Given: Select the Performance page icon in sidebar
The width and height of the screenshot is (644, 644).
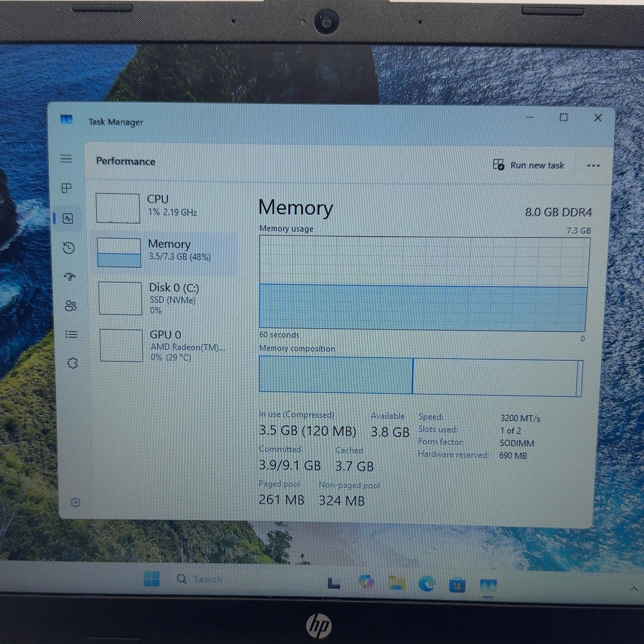Looking at the screenshot, I should (x=68, y=218).
